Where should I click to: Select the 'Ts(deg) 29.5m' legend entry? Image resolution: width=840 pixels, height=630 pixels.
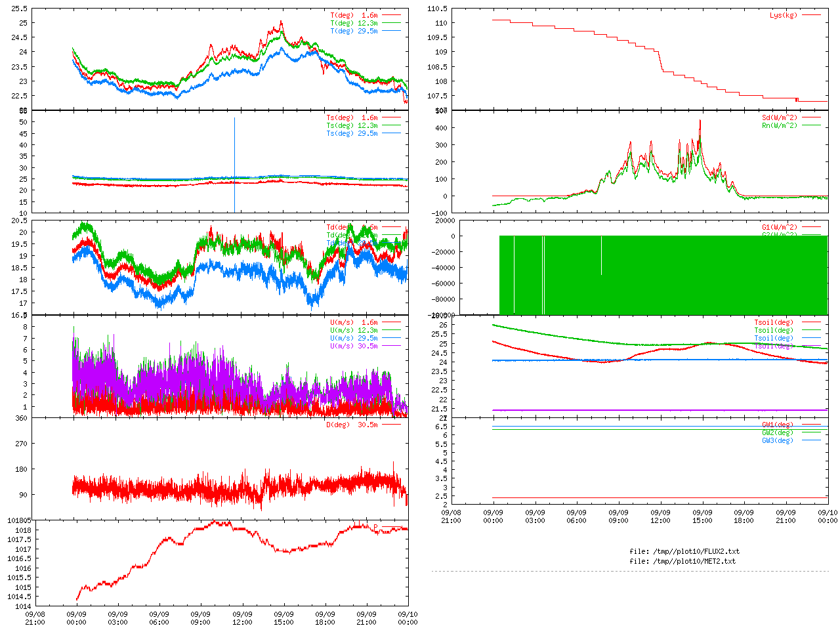click(352, 134)
